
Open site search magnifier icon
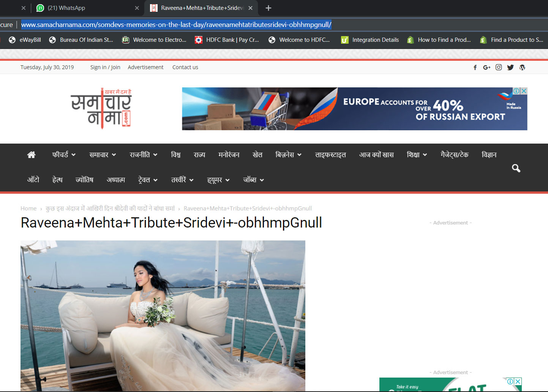[516, 168]
